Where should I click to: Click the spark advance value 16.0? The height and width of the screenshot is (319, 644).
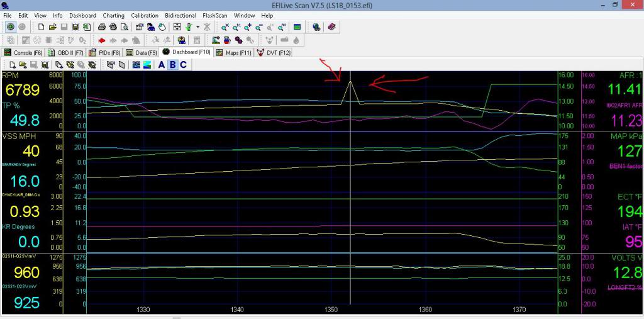(x=25, y=181)
